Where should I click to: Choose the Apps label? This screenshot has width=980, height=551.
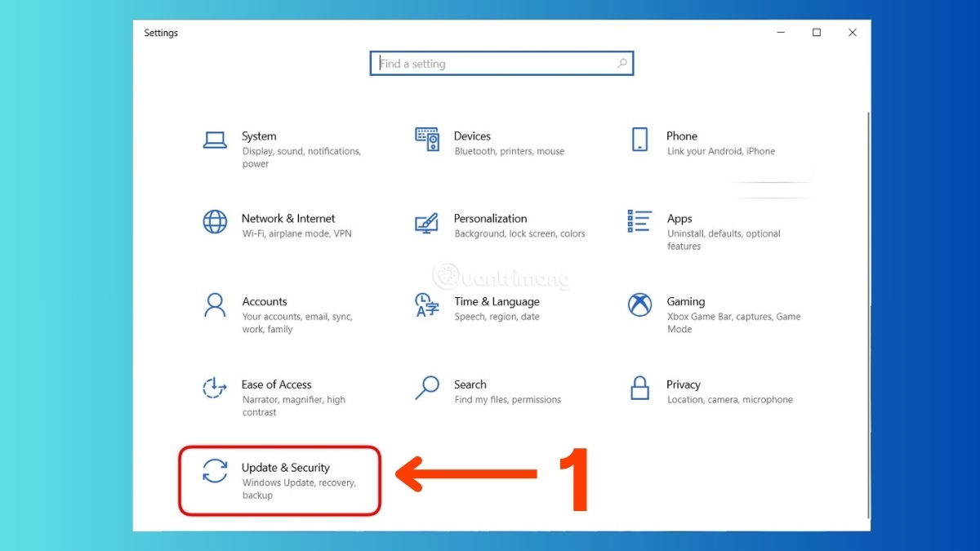tap(679, 219)
